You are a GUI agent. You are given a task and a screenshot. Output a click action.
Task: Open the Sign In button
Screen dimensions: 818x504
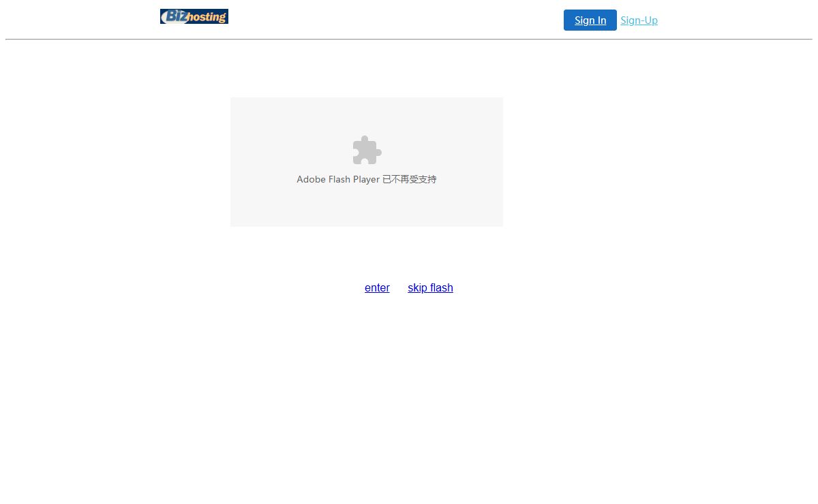tap(590, 20)
